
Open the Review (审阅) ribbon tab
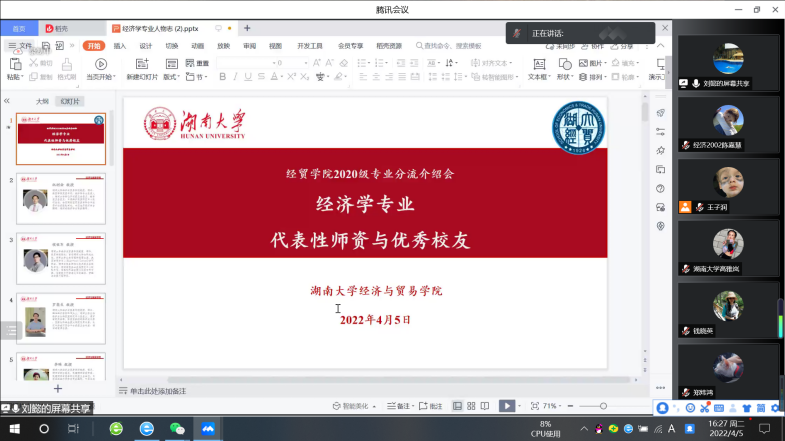pos(249,46)
